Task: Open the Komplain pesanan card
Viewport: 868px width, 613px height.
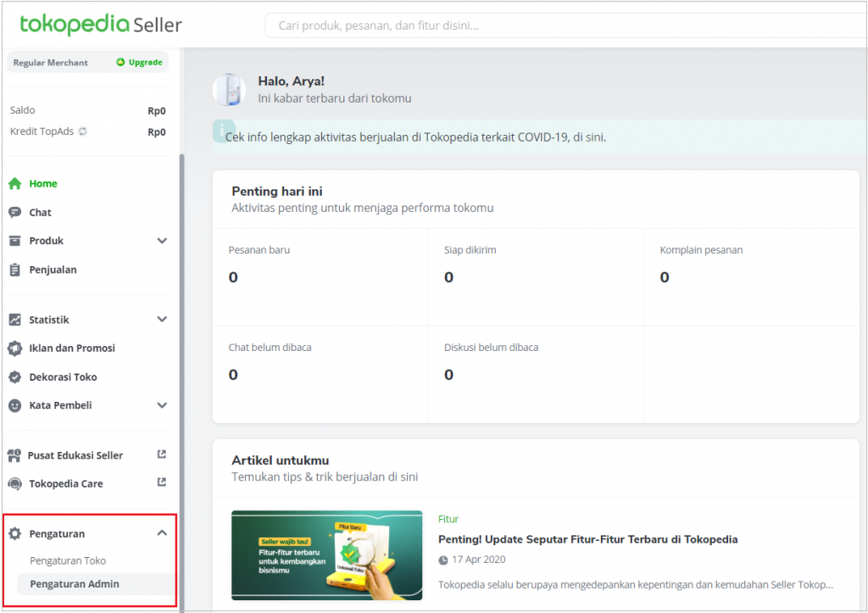Action: coord(751,277)
